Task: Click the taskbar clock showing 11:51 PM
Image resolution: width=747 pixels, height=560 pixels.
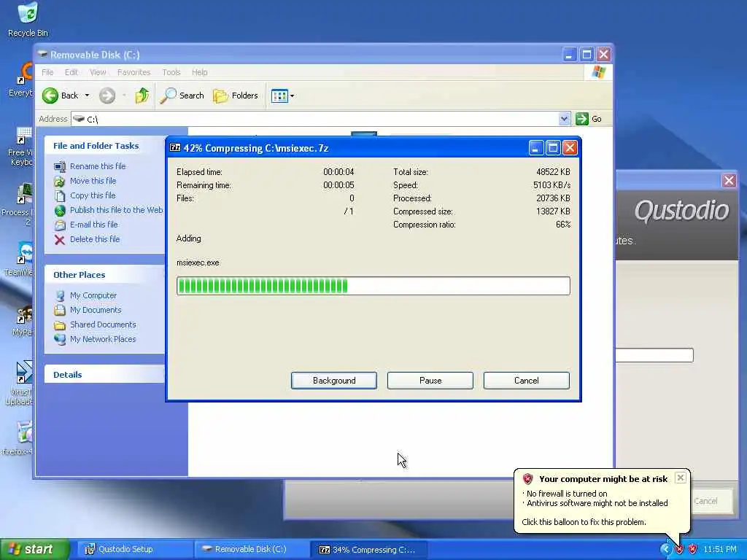Action: [720, 549]
